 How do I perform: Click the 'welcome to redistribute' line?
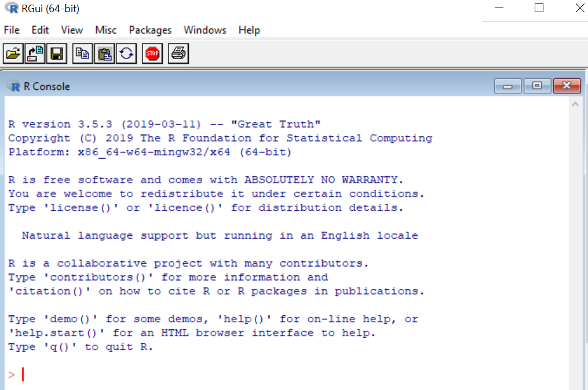(217, 194)
